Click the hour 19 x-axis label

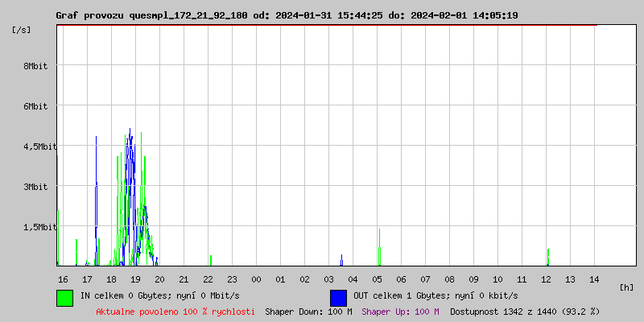[135, 279]
